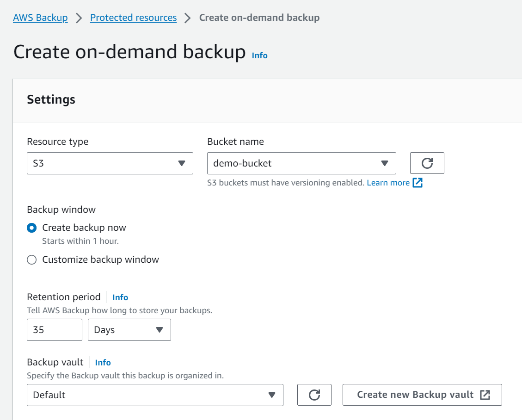This screenshot has height=420, width=522.
Task: Open the Resource type dropdown
Action: click(x=110, y=163)
